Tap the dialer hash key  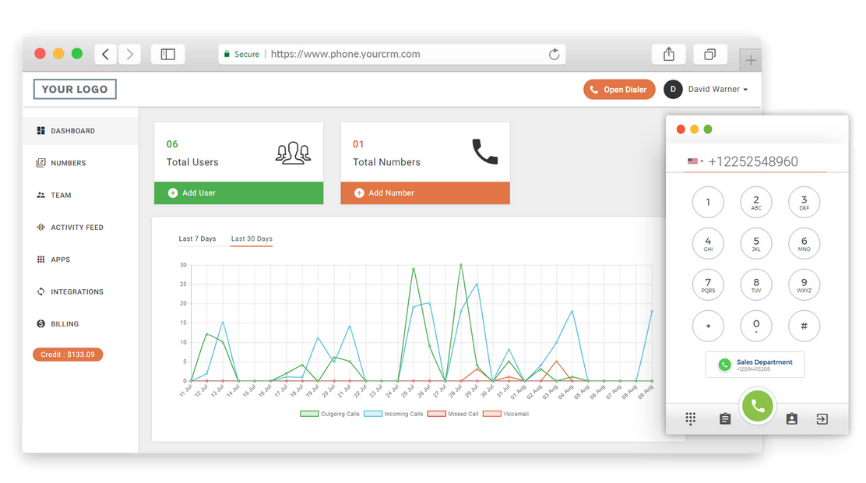pos(804,326)
